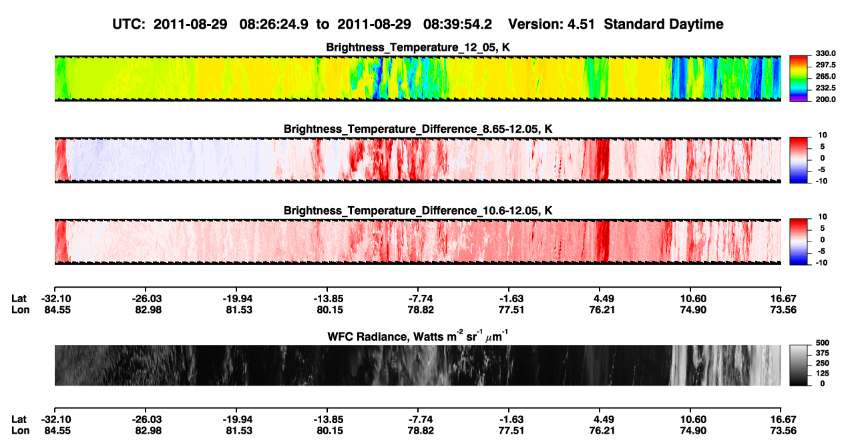Select the Brightness_Temperature_12_05 image strip
This screenshot has width=868, height=445.
click(x=417, y=79)
